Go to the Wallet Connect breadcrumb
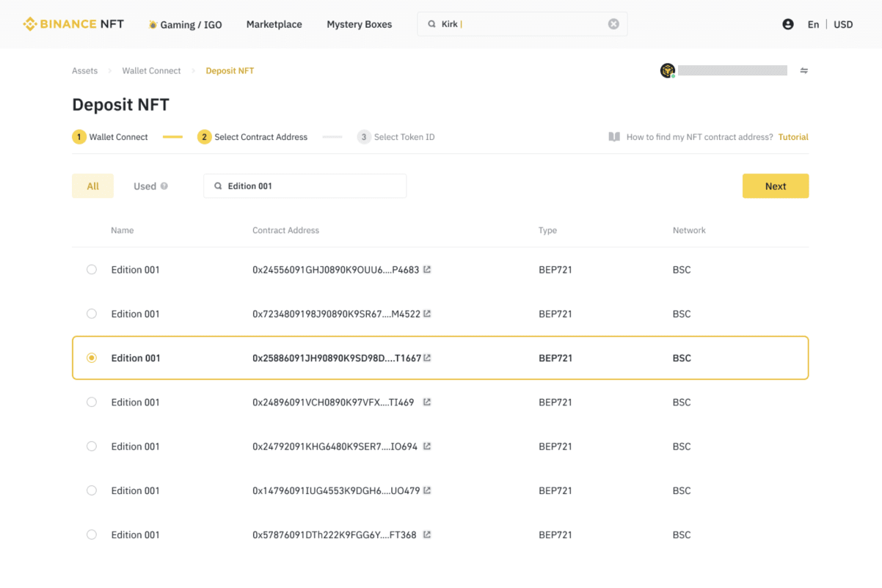This screenshot has width=882, height=588. pyautogui.click(x=151, y=71)
